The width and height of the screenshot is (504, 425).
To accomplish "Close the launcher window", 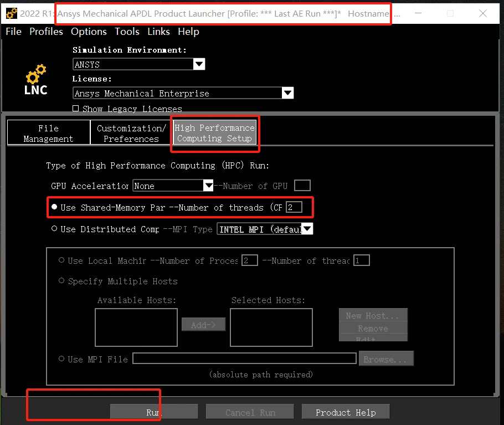I will point(483,13).
